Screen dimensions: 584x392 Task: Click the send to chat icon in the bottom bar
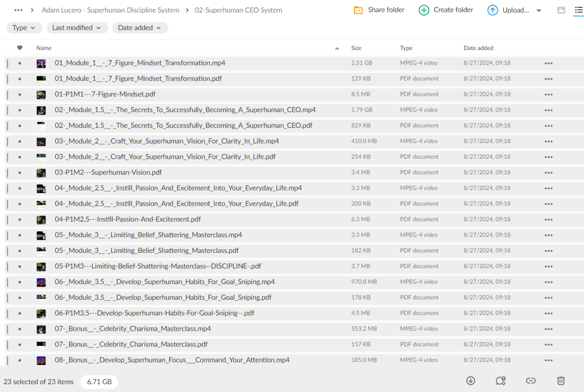500,381
